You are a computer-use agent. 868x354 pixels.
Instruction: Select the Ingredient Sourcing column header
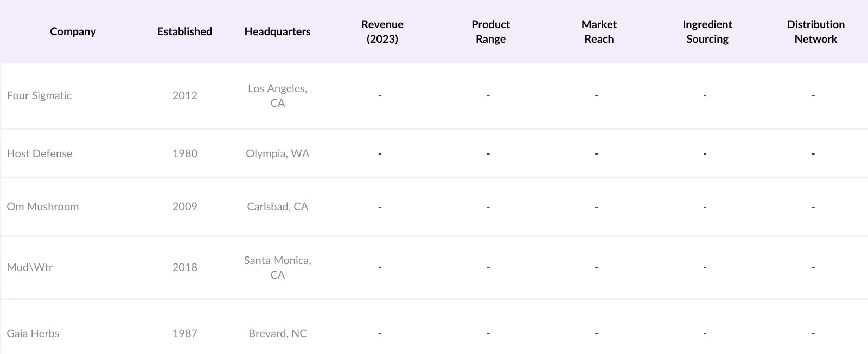pos(707,31)
